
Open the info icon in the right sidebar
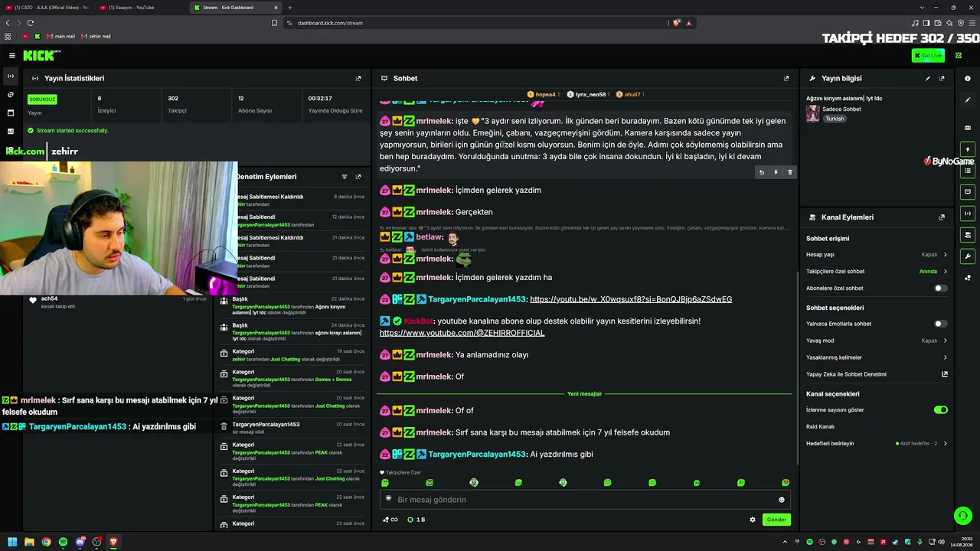pos(968,78)
